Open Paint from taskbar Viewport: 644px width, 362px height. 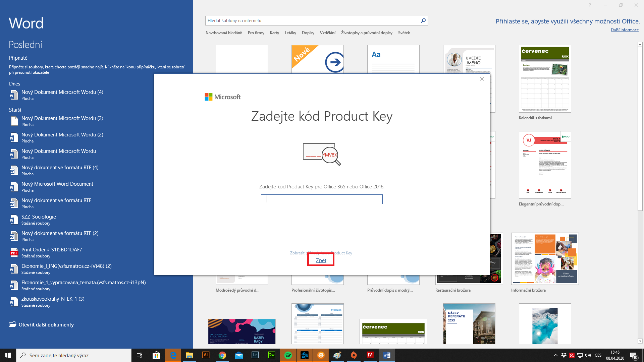(337, 355)
